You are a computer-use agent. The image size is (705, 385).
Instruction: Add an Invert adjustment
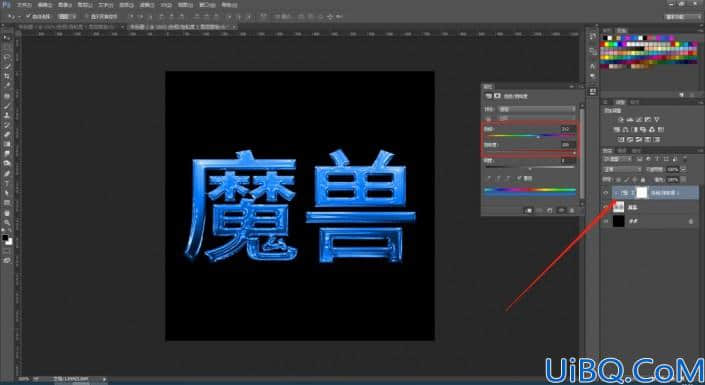click(x=621, y=139)
